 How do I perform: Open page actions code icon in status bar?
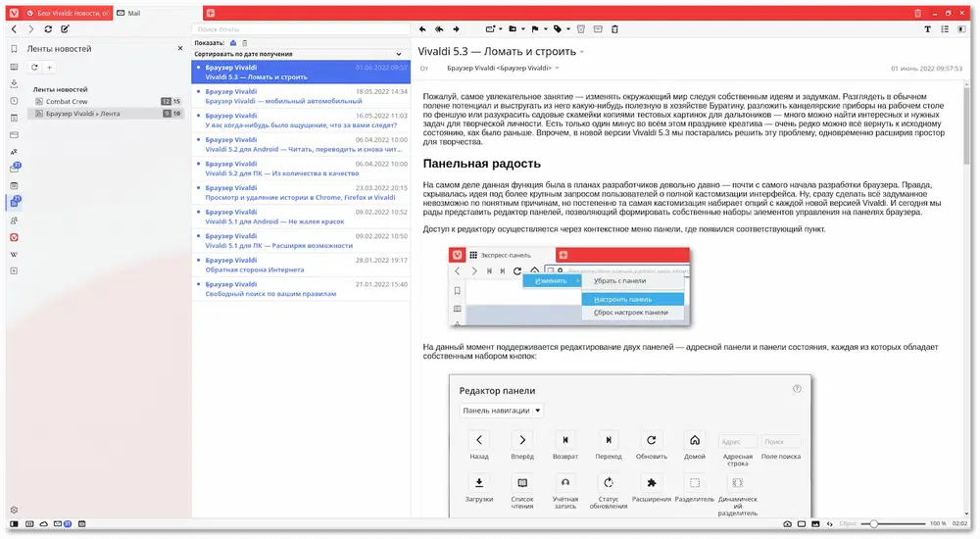tap(830, 524)
